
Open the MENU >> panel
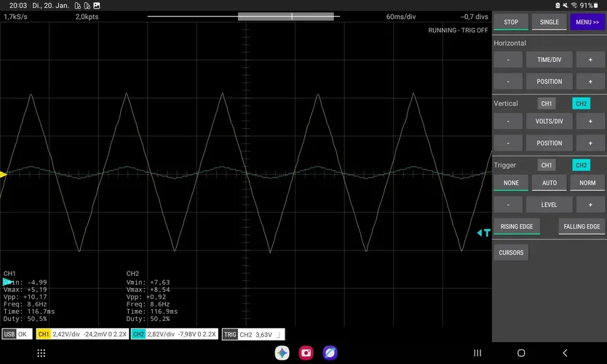coord(587,22)
